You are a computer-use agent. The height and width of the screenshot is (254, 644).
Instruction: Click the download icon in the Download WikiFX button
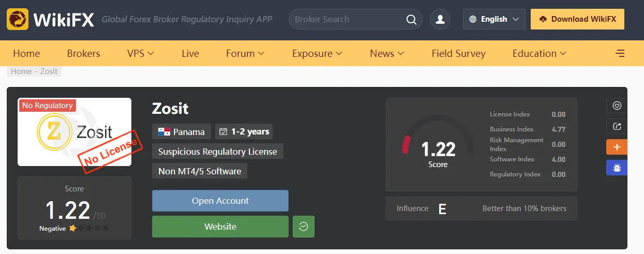click(543, 19)
